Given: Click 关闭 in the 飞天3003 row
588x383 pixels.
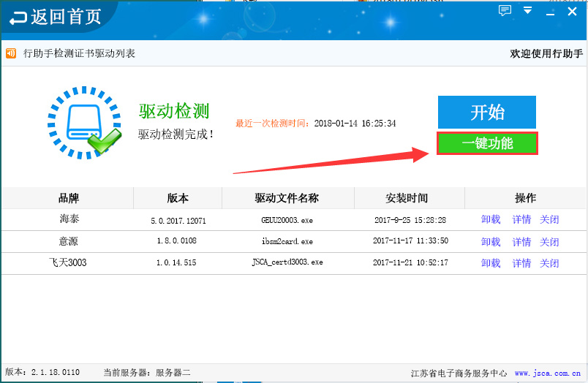Looking at the screenshot, I should [549, 263].
